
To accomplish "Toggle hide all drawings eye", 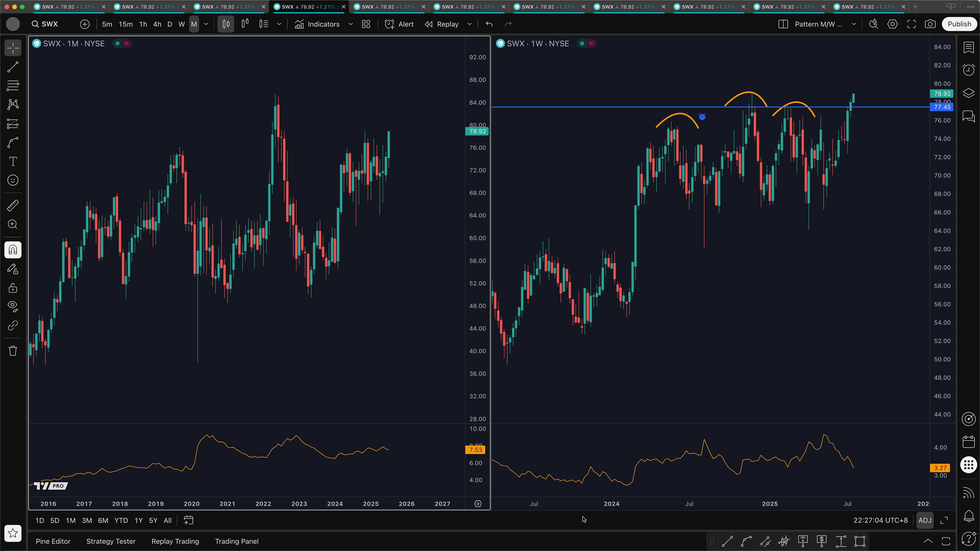I will click(x=13, y=306).
